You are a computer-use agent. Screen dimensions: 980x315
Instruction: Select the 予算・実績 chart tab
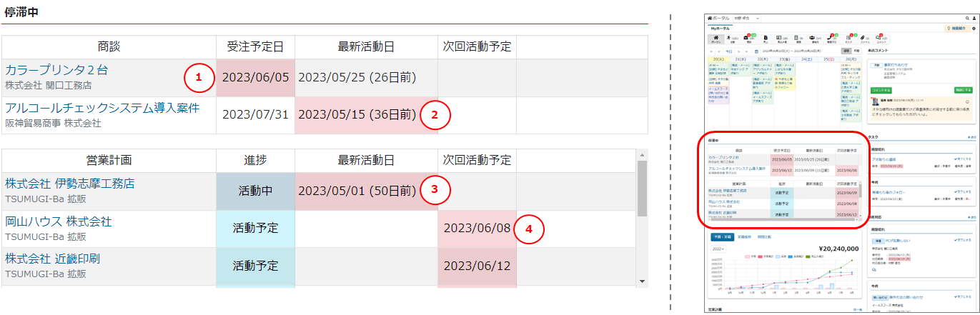tap(723, 237)
